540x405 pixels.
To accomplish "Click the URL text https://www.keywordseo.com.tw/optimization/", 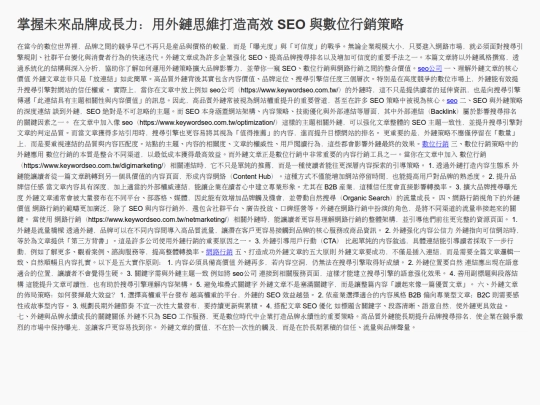I will point(207,123).
